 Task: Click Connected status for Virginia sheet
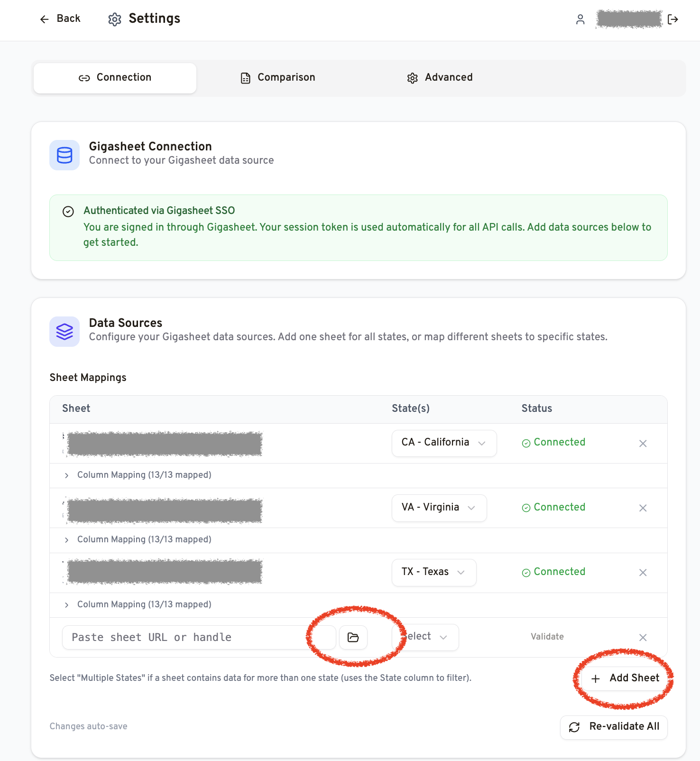pos(553,507)
